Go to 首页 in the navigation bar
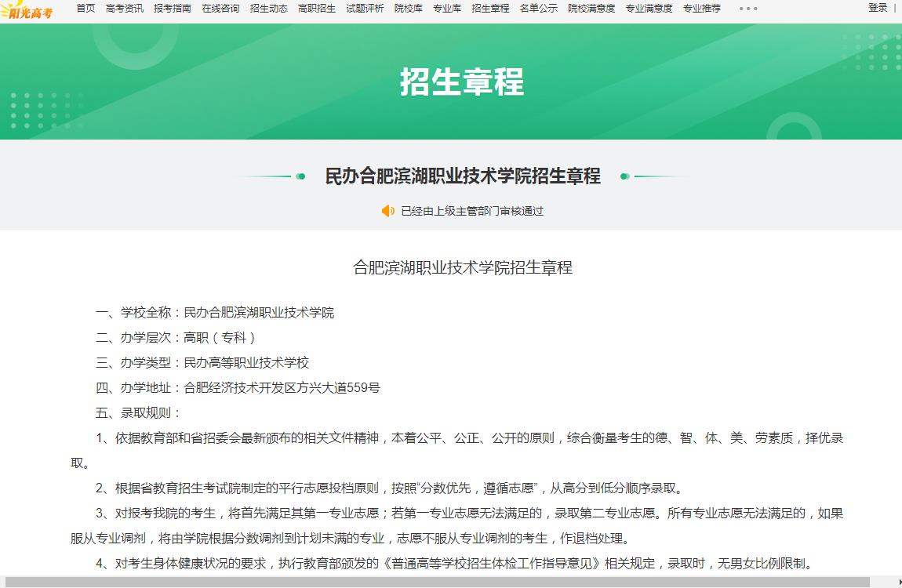 click(x=85, y=8)
